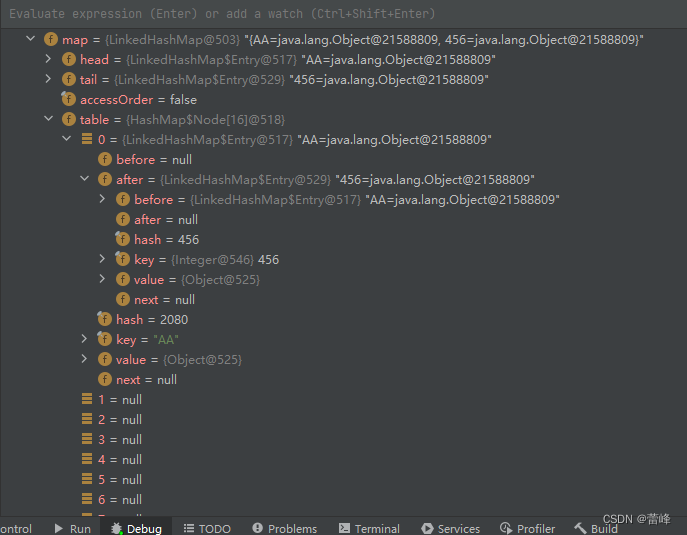Click the field icon beside map
Screen dimensions: 687x535
point(51,39)
